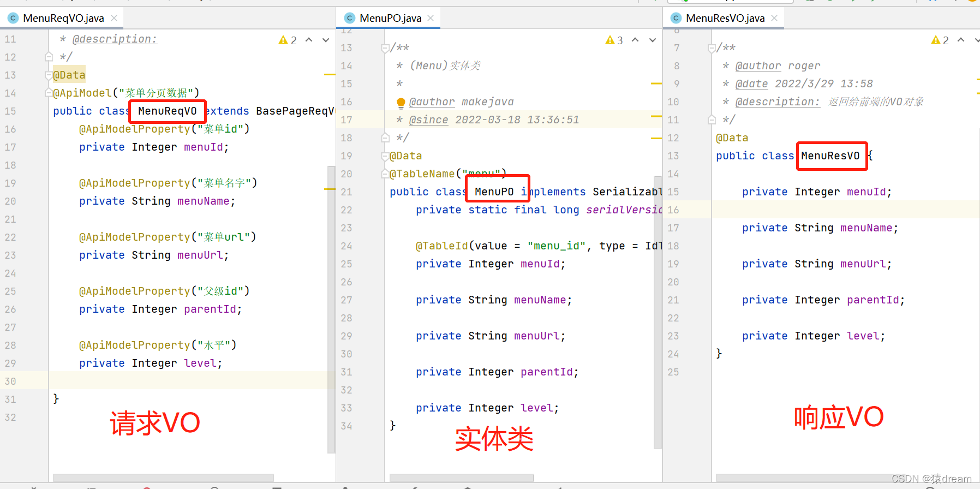Click @ApiModelProperty("菜单url") annotation
Viewport: 980px width, 489px height.
click(x=168, y=237)
